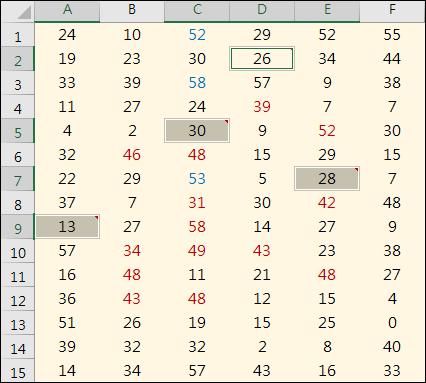This screenshot has width=426, height=383.
Task: Select column E header
Action: [327, 11]
